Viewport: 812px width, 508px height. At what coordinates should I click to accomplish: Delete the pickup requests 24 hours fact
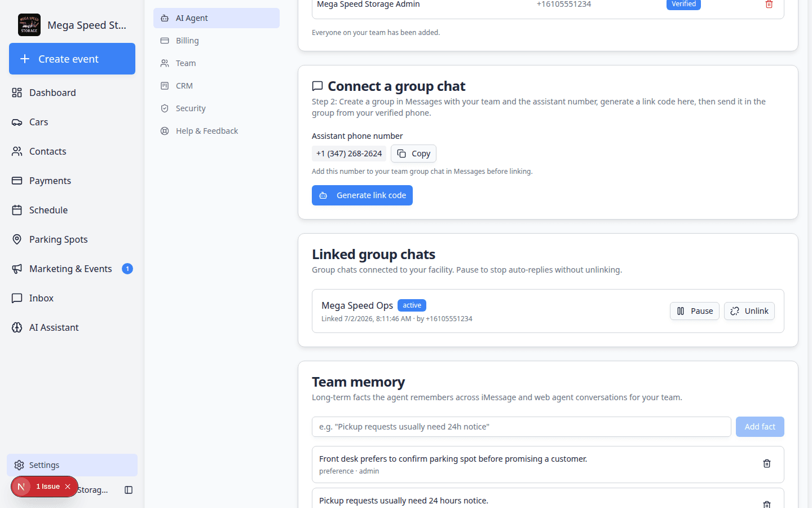[x=767, y=504]
